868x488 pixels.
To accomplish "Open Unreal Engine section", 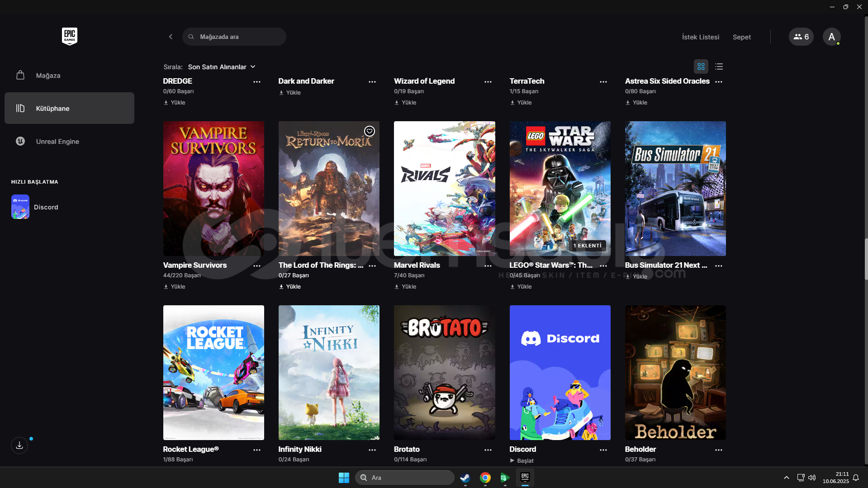I will coord(69,141).
